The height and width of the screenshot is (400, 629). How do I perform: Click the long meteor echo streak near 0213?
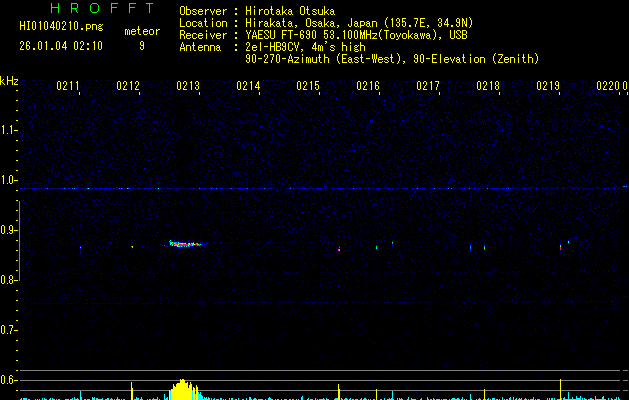click(186, 243)
